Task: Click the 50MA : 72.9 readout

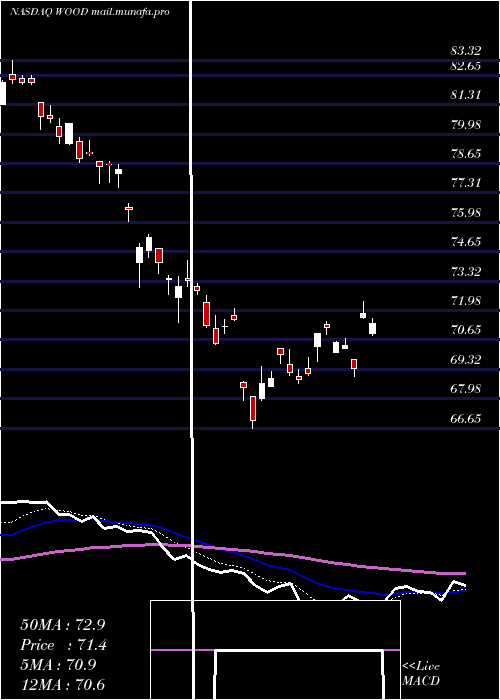Action: click(x=63, y=625)
